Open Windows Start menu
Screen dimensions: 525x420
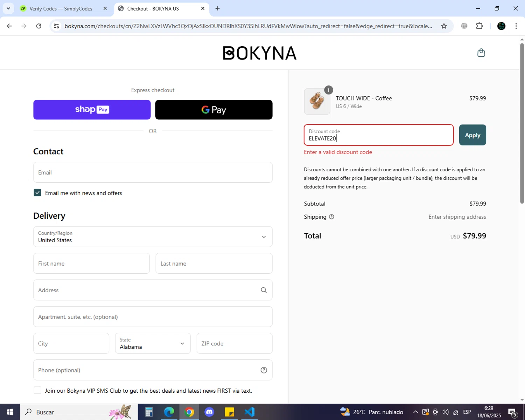pyautogui.click(x=10, y=412)
